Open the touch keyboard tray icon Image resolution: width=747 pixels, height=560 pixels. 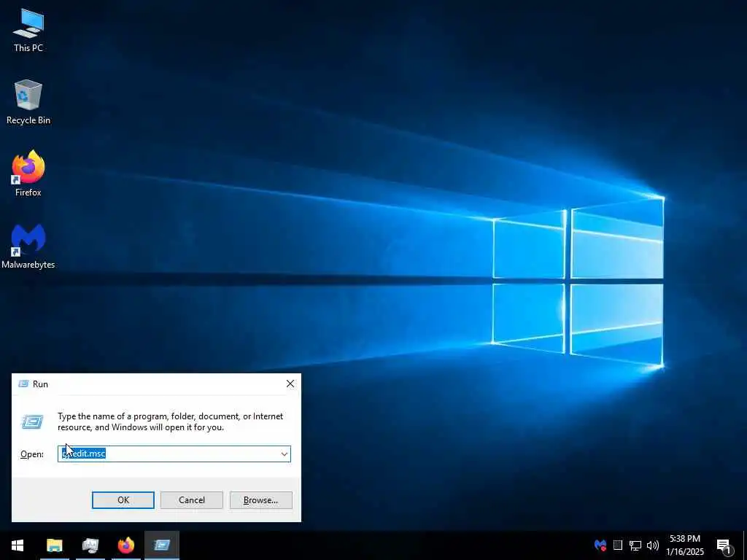click(x=618, y=545)
